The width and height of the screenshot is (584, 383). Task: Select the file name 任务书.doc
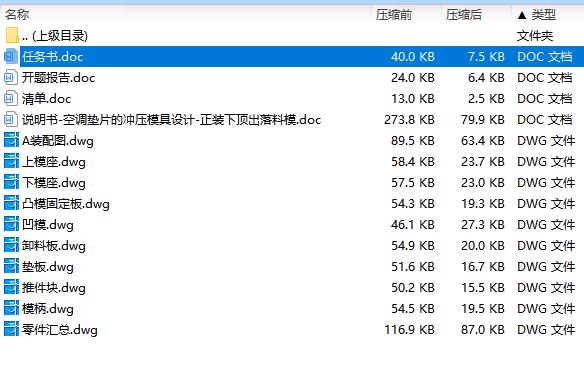click(53, 57)
